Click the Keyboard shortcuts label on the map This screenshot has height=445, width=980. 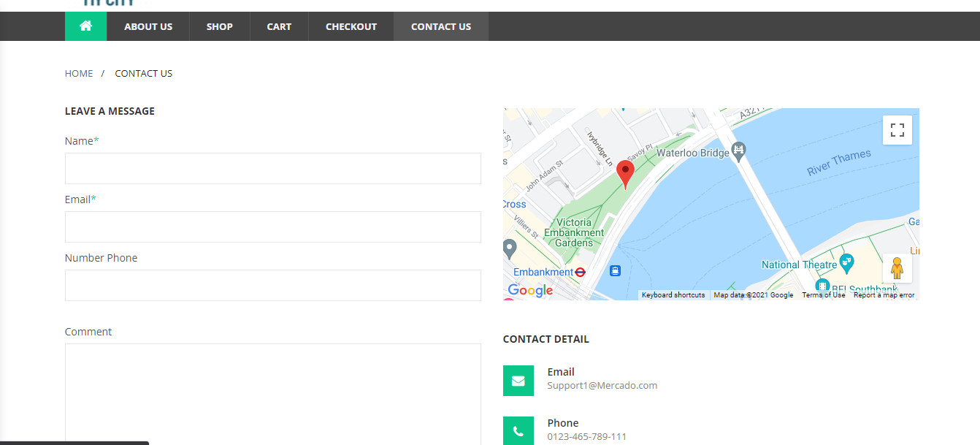tap(673, 294)
